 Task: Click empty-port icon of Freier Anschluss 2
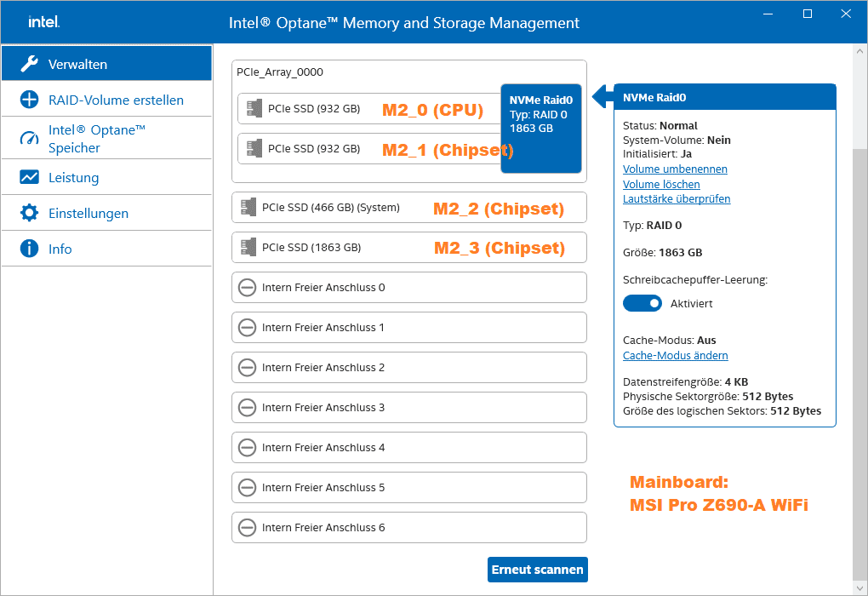click(x=247, y=367)
